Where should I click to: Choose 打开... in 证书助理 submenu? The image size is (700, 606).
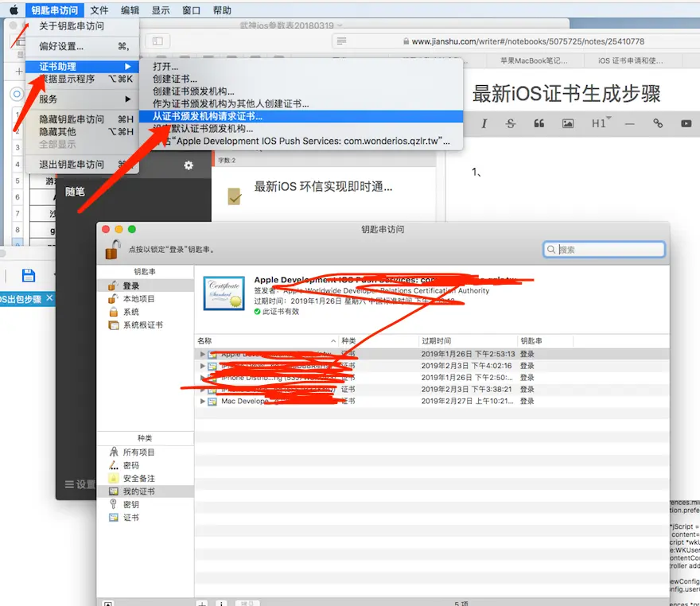pyautogui.click(x=301, y=67)
